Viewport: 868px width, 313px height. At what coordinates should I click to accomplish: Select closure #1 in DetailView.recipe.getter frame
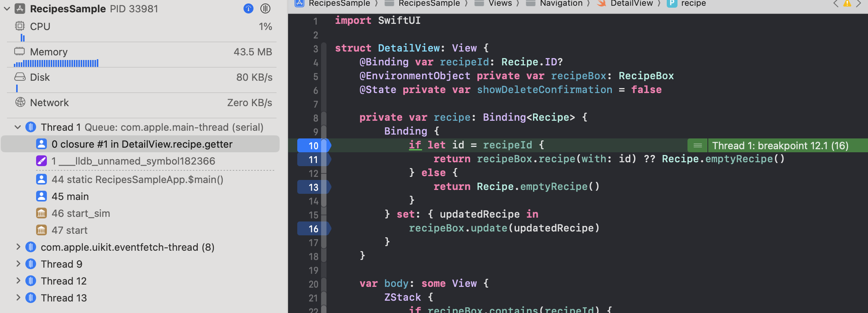click(142, 144)
